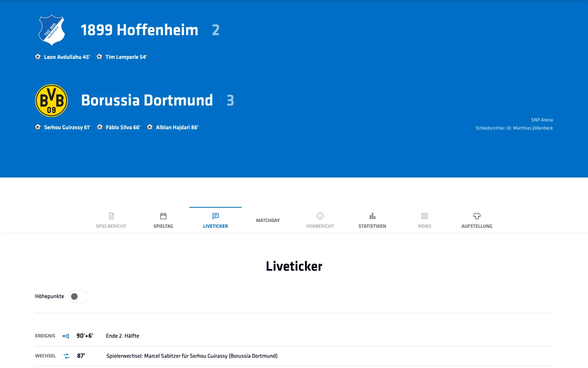
Task: Click the 1899 Hoffenheim team name
Action: [x=140, y=30]
